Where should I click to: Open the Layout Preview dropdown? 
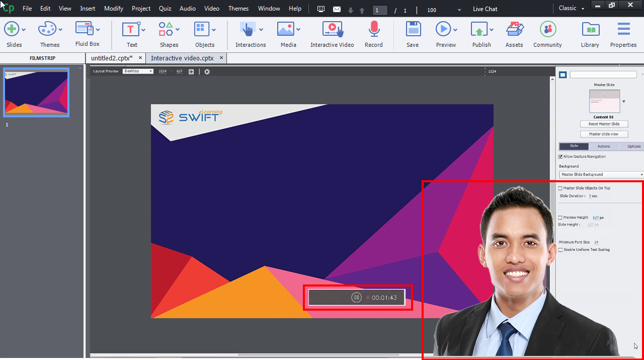click(138, 71)
